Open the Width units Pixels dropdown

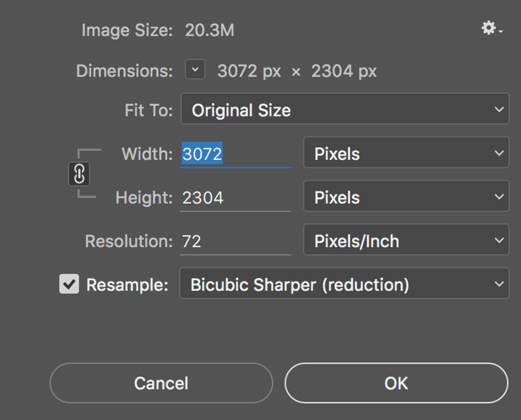pyautogui.click(x=406, y=153)
